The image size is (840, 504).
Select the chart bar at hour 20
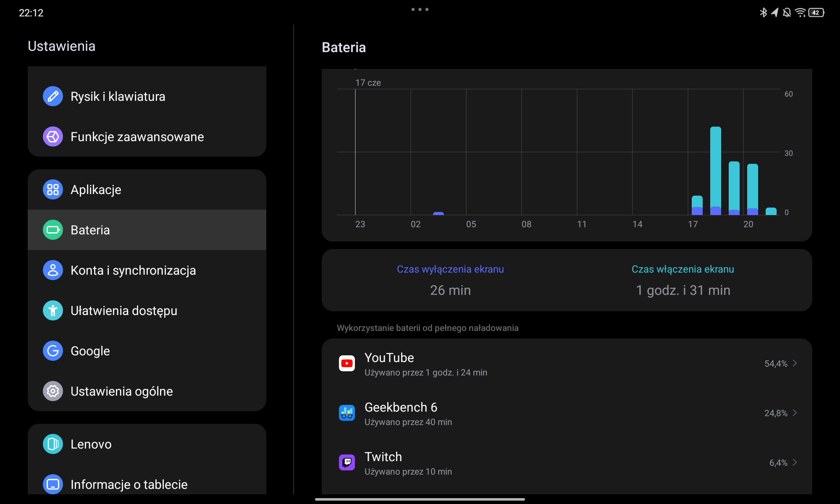click(753, 189)
